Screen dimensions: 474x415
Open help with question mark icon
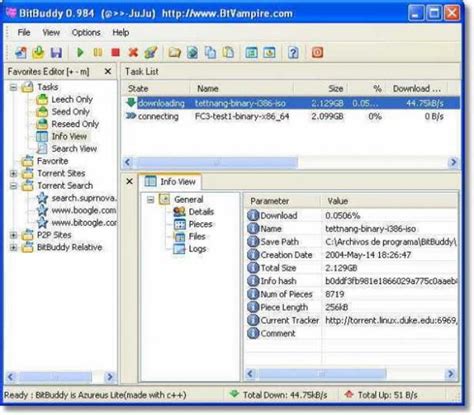(293, 53)
